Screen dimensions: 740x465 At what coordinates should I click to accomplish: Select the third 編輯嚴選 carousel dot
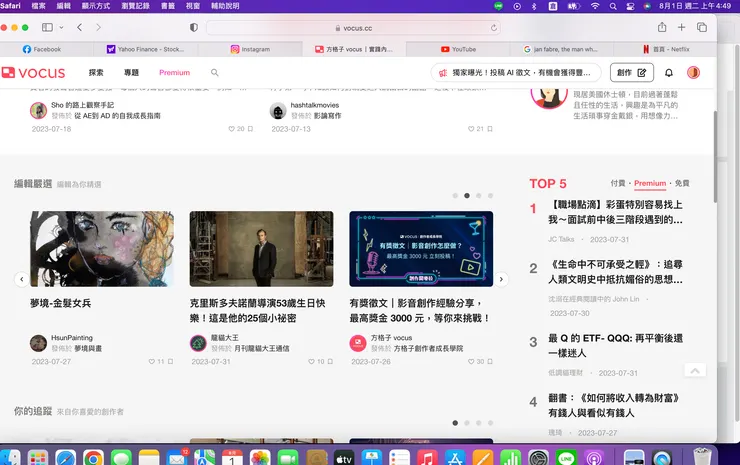pos(479,195)
